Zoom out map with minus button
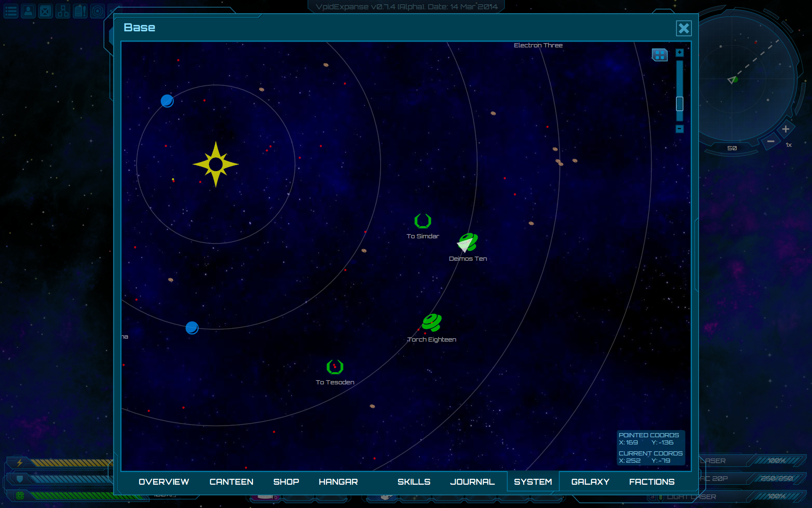The image size is (812, 508). pos(680,129)
